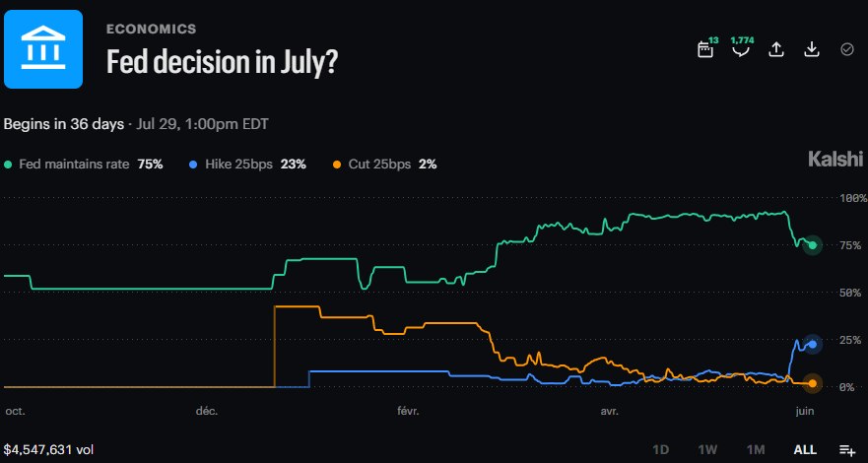The width and height of the screenshot is (868, 463).
Task: Open the ECONOMICS category link
Action: coord(151,29)
